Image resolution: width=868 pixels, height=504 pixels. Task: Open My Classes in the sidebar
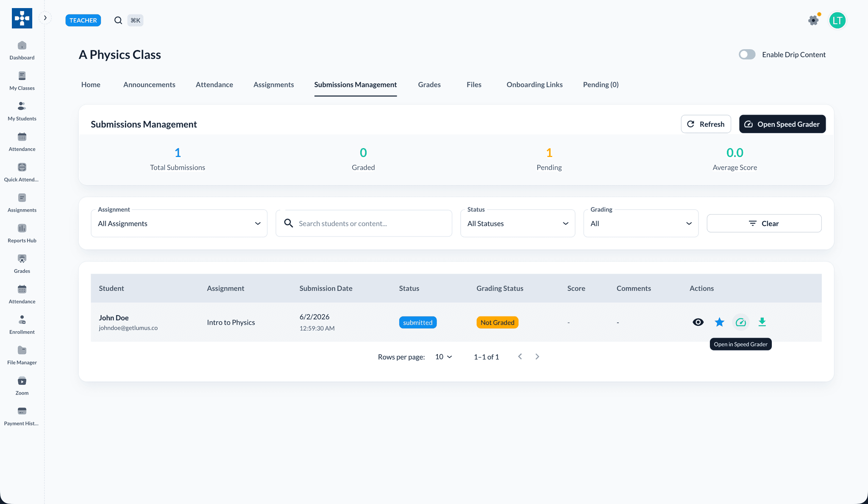22,81
